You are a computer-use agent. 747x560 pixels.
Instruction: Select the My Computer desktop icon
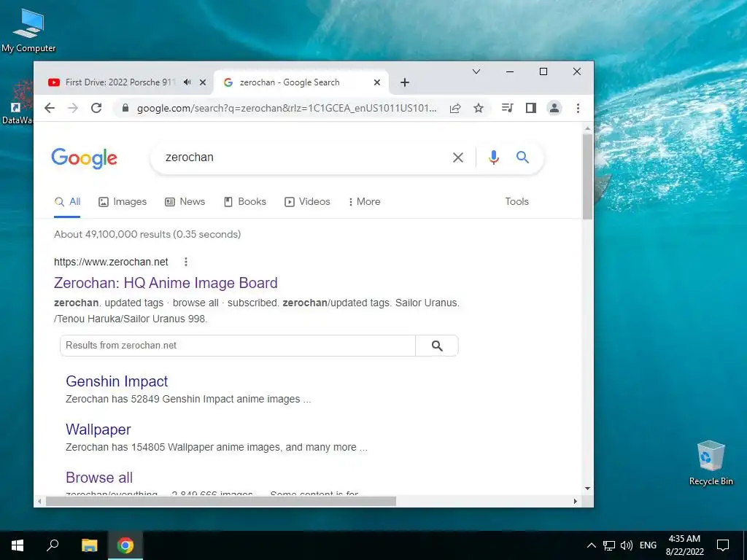(28, 29)
